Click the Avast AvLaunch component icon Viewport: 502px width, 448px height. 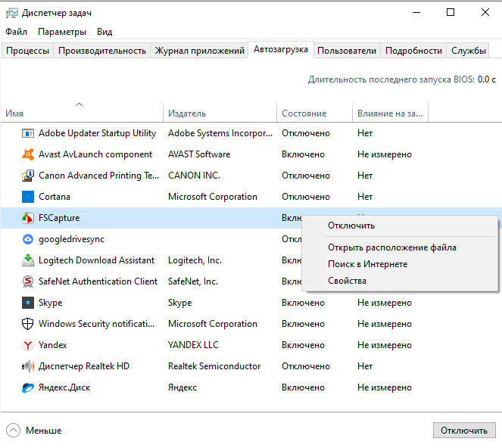(28, 154)
